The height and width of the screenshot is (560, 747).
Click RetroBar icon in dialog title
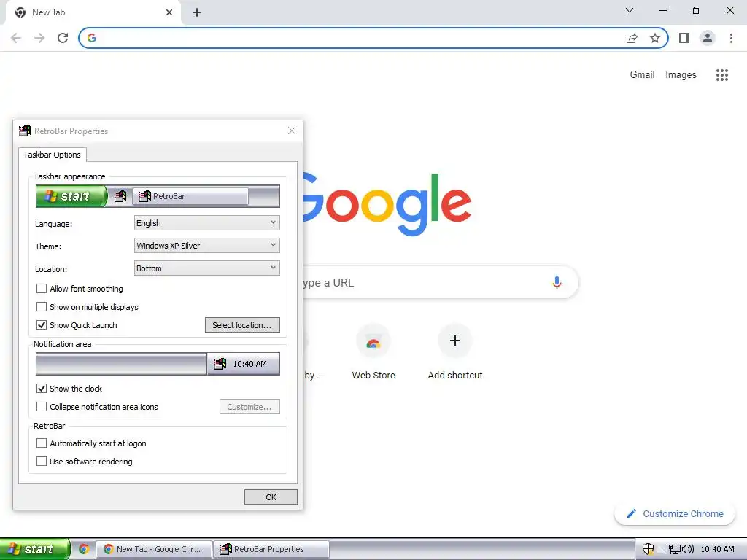[x=25, y=131]
